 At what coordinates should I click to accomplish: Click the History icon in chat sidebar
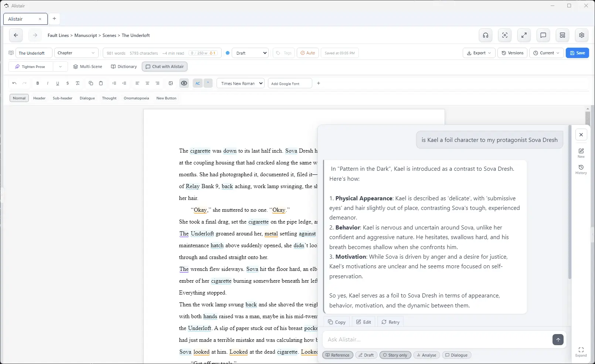pyautogui.click(x=581, y=170)
